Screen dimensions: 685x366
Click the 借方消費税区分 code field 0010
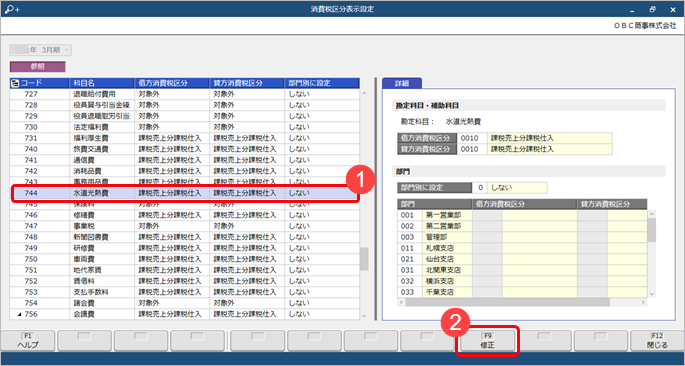[x=472, y=138]
